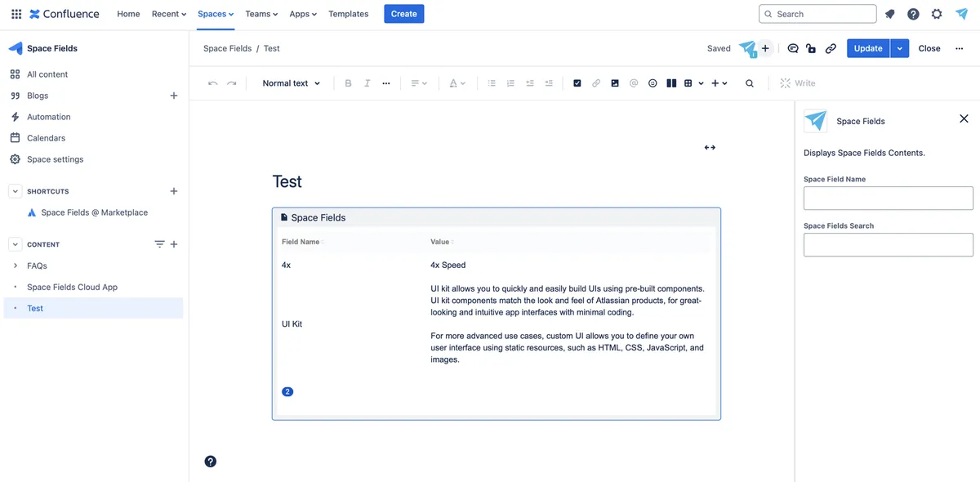This screenshot has height=482, width=980.
Task: Open the text alignment dropdown
Action: (419, 83)
